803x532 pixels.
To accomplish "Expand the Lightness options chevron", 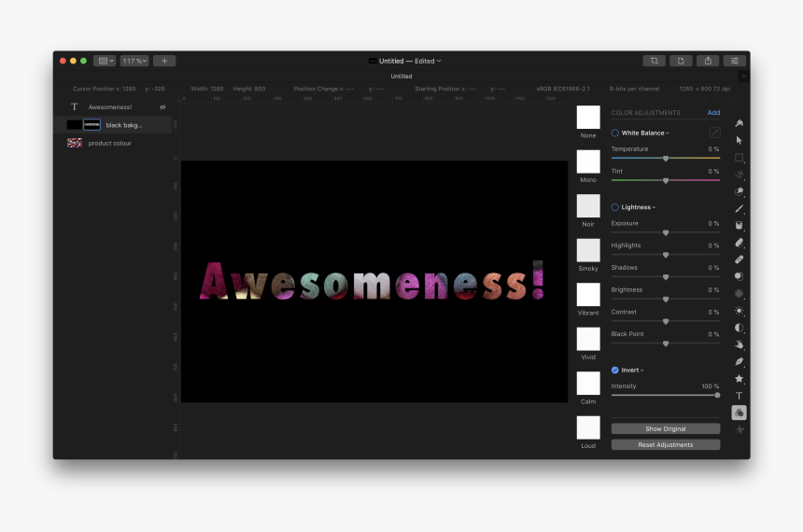I will [x=654, y=208].
